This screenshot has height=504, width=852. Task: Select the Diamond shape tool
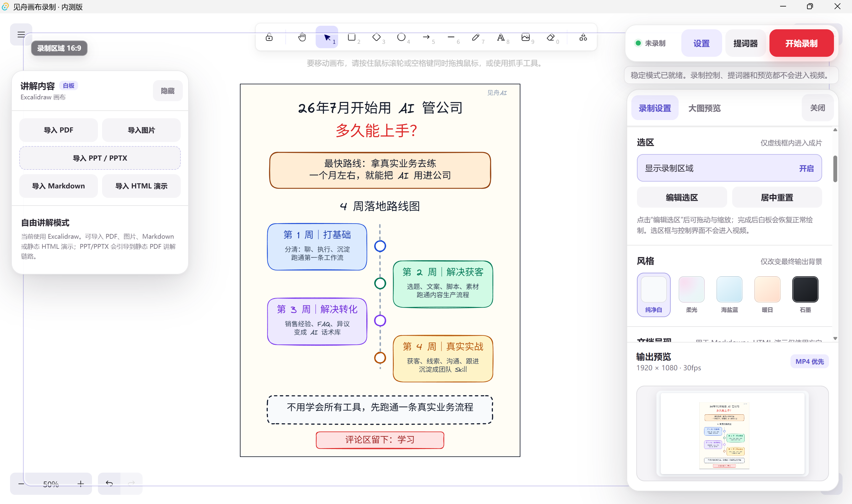377,37
